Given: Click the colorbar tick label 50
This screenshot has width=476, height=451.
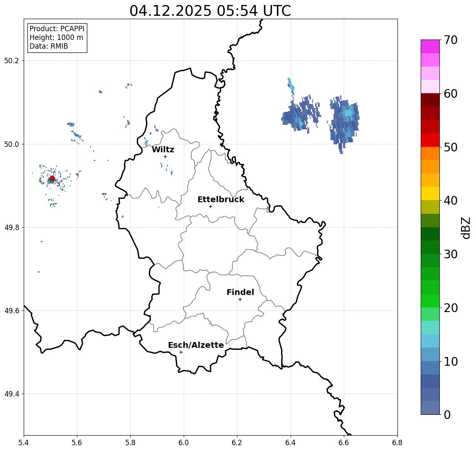Looking at the screenshot, I should [x=451, y=147].
